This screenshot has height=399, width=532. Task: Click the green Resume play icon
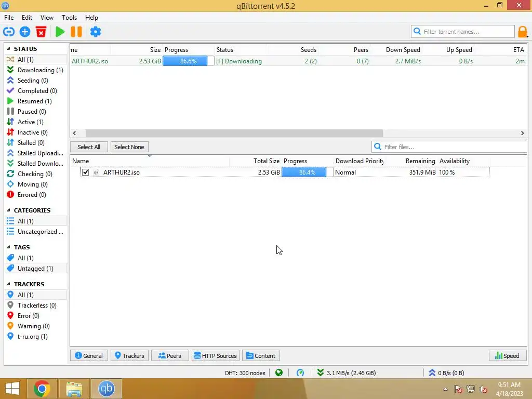[60, 32]
